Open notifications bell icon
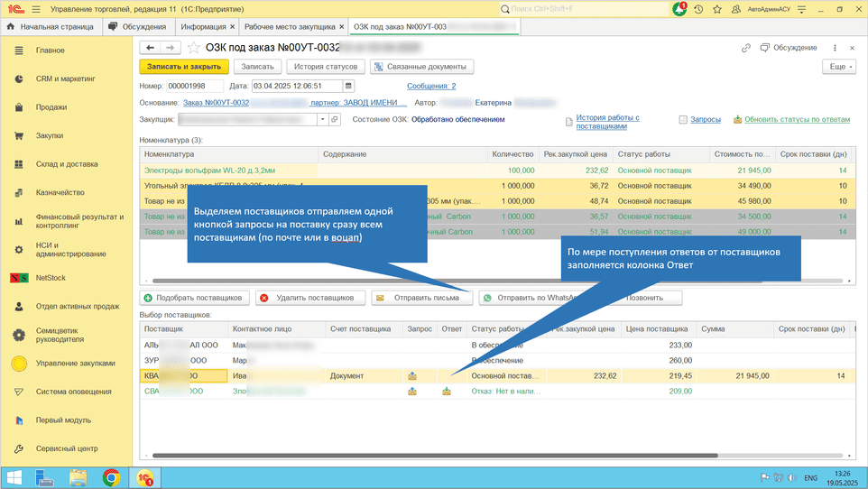Screen dimensions: 868x489 pos(679,9)
